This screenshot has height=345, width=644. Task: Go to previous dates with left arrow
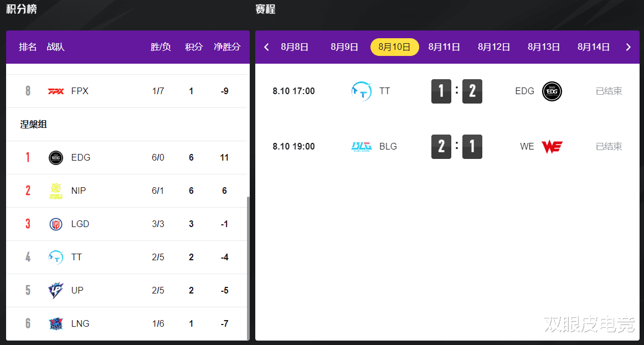point(266,47)
